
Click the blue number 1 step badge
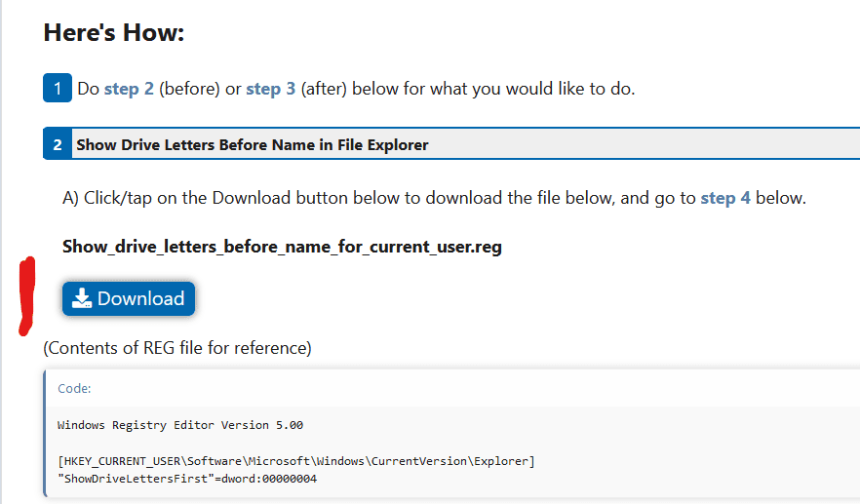pos(58,88)
